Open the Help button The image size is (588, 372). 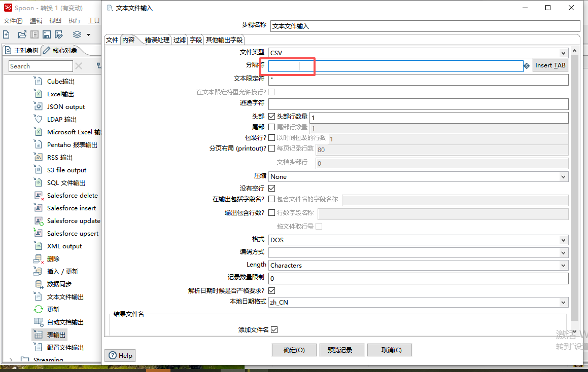point(121,355)
